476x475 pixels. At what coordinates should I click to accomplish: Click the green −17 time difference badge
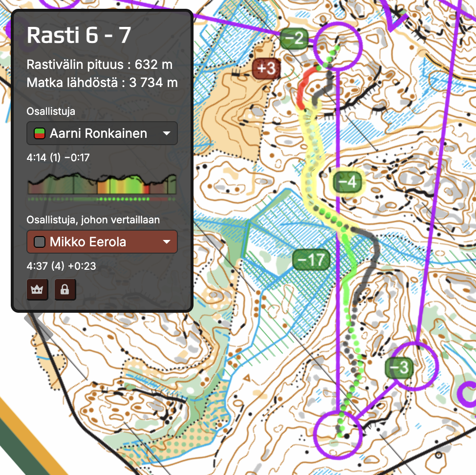(311, 260)
